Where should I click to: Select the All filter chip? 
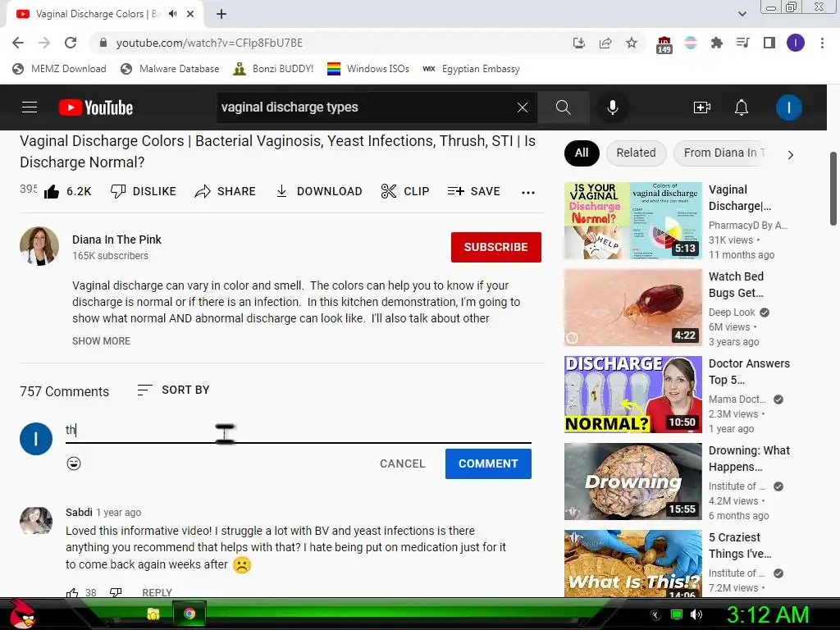[582, 153]
